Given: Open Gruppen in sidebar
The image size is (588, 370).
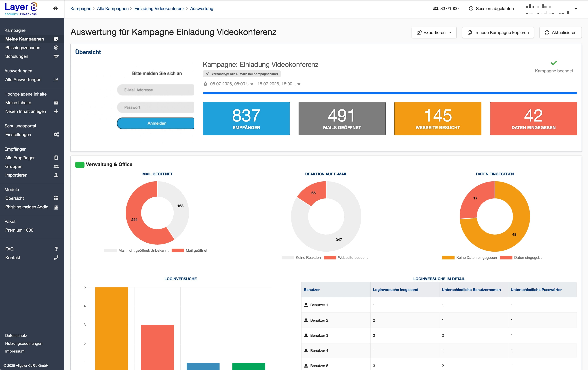Looking at the screenshot, I should coord(32,166).
